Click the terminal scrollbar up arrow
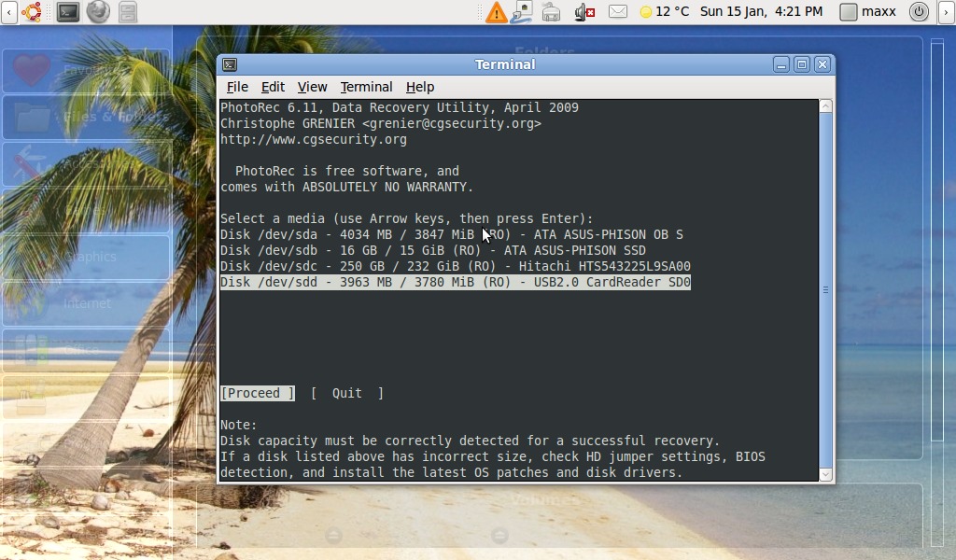Screen dimensions: 956x560 pyautogui.click(x=825, y=106)
